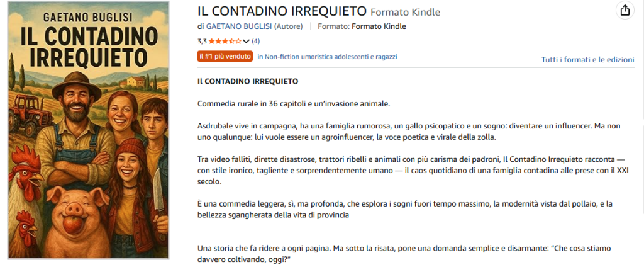The image size is (644, 272).
Task: Open 'Tutti i formati e le edizioni'
Action: click(x=588, y=60)
